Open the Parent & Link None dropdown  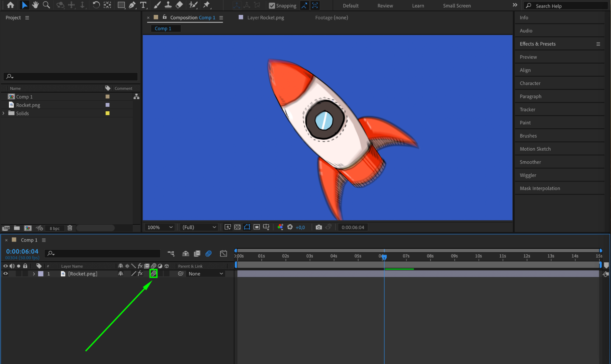tap(205, 274)
